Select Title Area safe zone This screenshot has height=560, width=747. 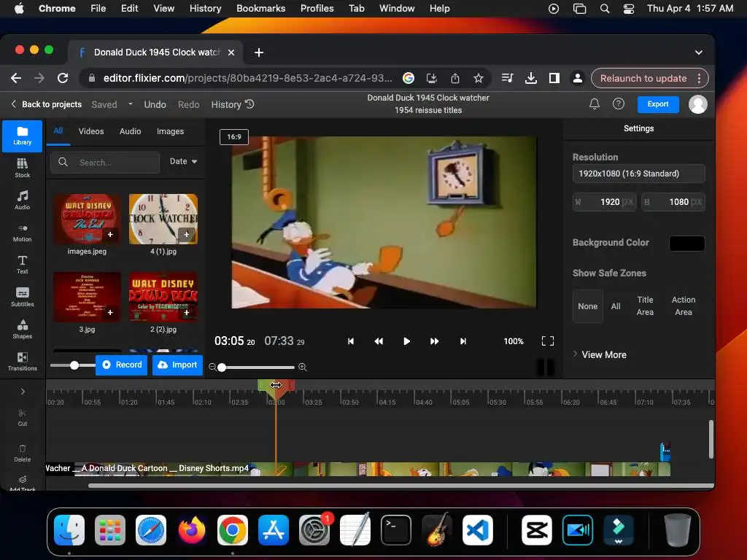pyautogui.click(x=645, y=306)
